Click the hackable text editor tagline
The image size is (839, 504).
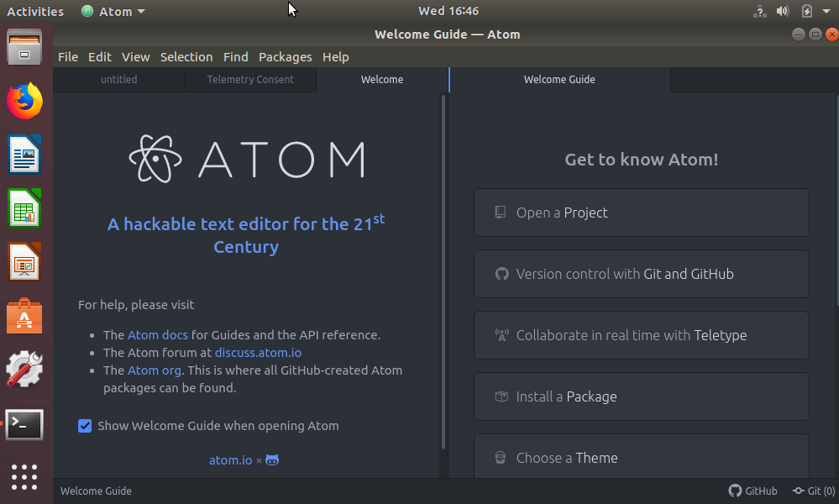(246, 235)
